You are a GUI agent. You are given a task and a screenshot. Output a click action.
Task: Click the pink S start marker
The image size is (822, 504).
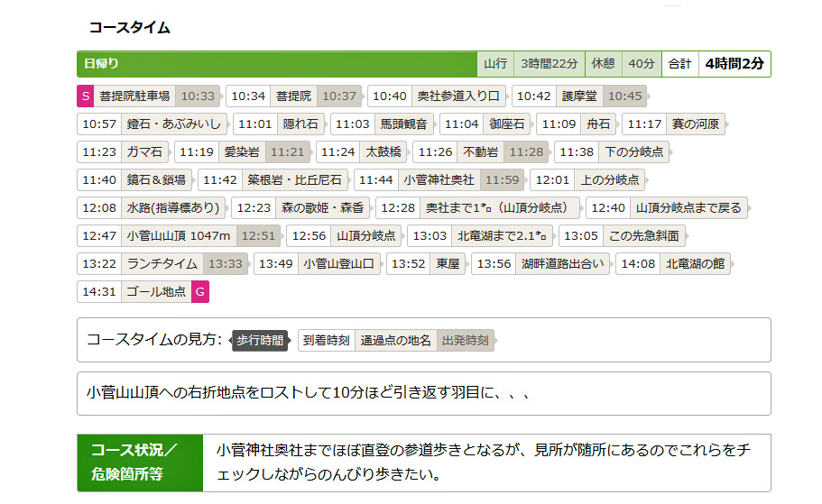[85, 96]
